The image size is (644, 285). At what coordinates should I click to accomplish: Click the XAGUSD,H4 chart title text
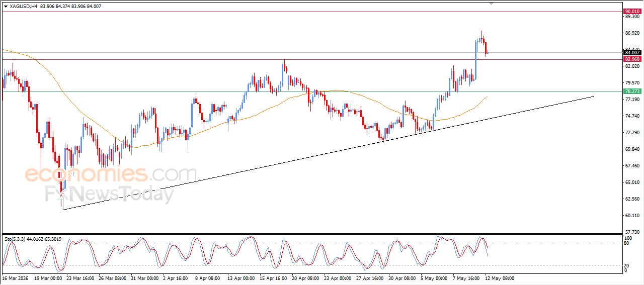point(24,7)
